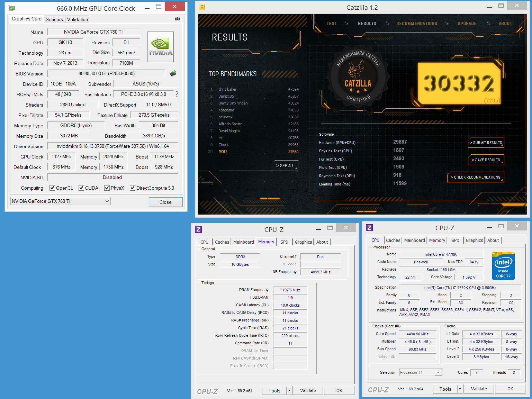Click the BIOS save chip icon in GPU-Z
The height and width of the screenshot is (399, 532).
click(x=173, y=73)
